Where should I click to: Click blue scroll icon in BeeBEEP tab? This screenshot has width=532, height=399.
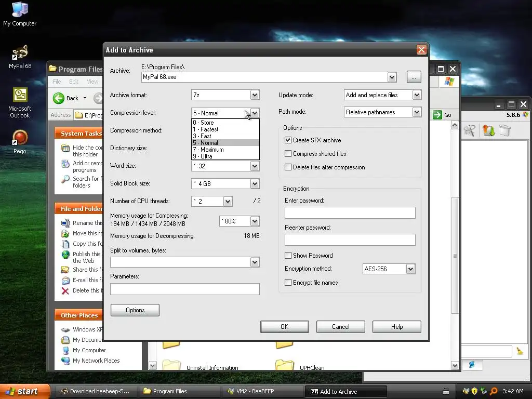pyautogui.click(x=472, y=364)
